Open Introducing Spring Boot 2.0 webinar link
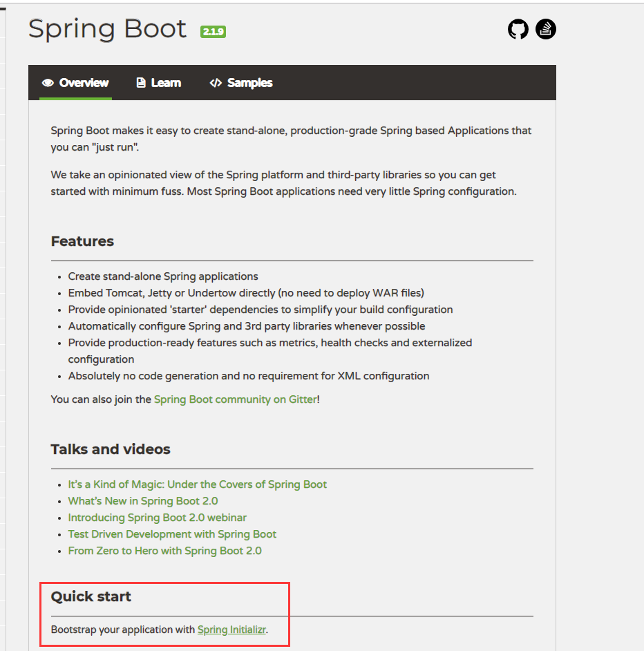This screenshot has height=651, width=644. pyautogui.click(x=158, y=518)
